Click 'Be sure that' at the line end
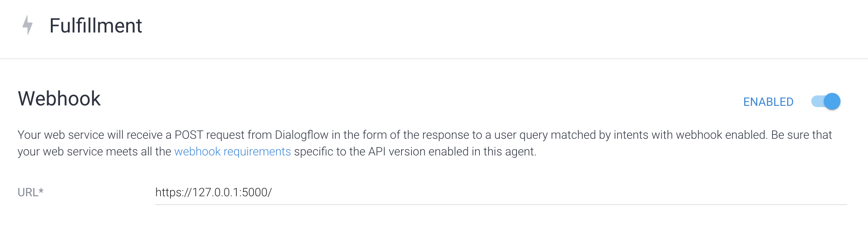This screenshot has width=868, height=225. click(x=801, y=135)
